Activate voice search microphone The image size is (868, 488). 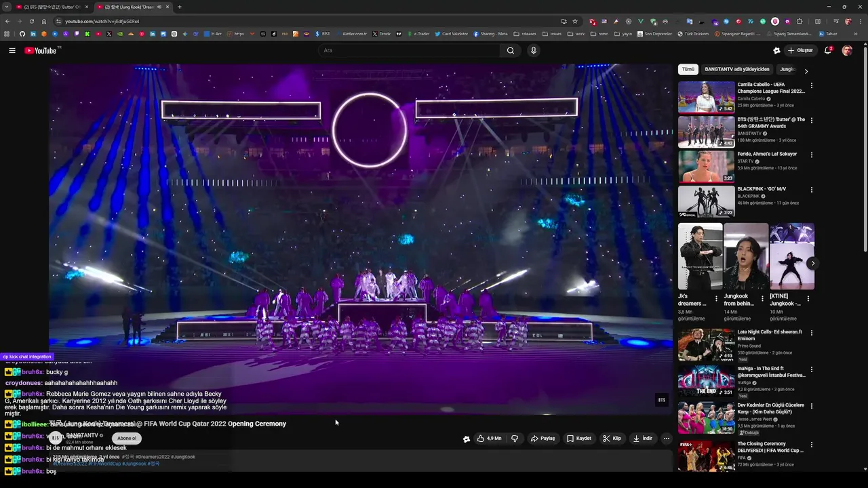(x=534, y=50)
